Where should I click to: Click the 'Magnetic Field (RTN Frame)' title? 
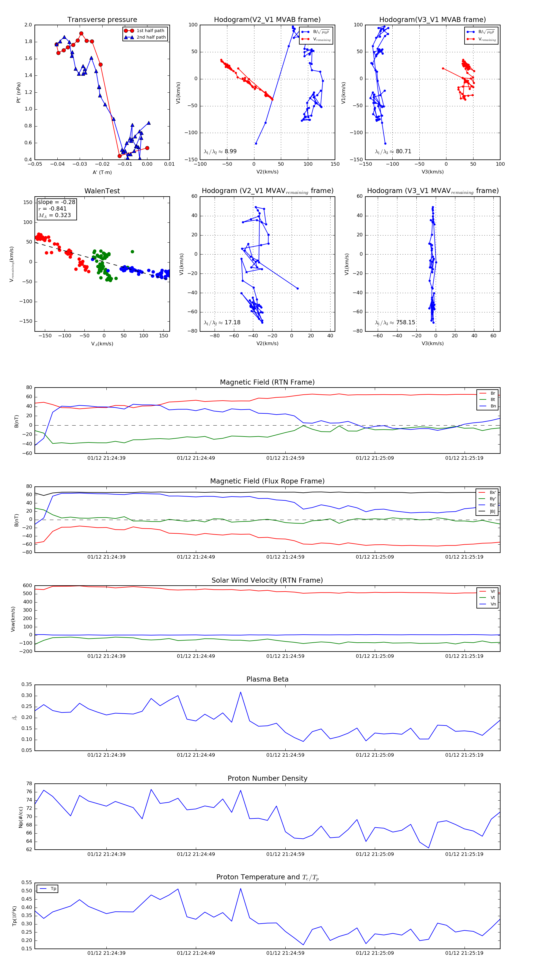(267, 382)
